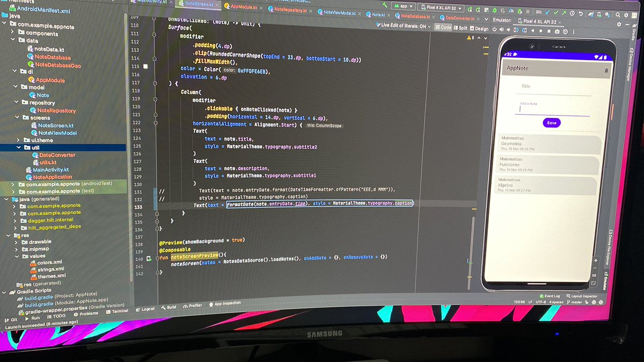Click the emulator volume down icon
The image size is (644, 362).
click(x=509, y=30)
